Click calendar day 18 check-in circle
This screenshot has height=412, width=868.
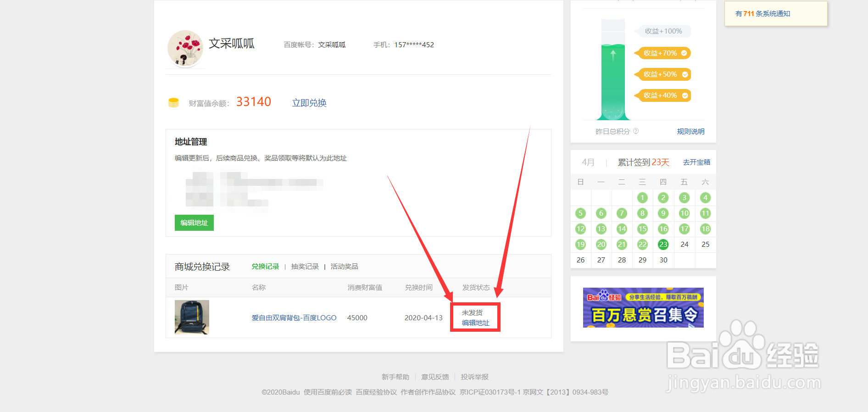(x=706, y=229)
